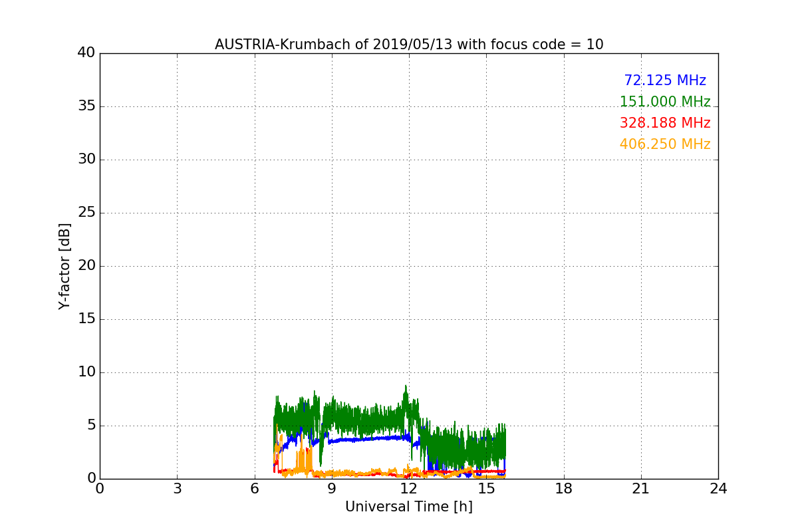Select the green '151.000 MHz' legend label
Screen dimensions: 798x532
click(x=665, y=102)
